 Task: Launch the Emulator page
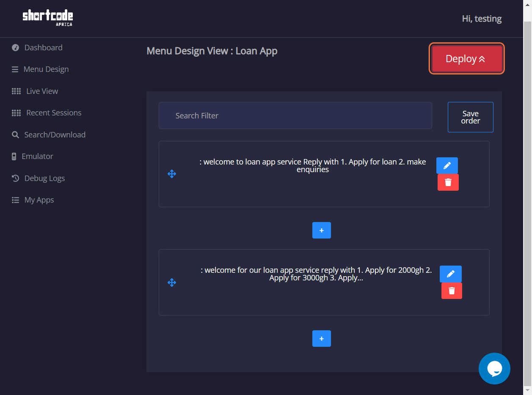pyautogui.click(x=37, y=156)
